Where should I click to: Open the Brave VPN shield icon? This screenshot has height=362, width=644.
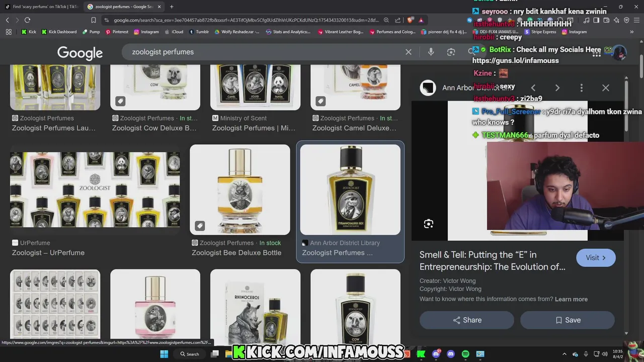[x=626, y=20]
